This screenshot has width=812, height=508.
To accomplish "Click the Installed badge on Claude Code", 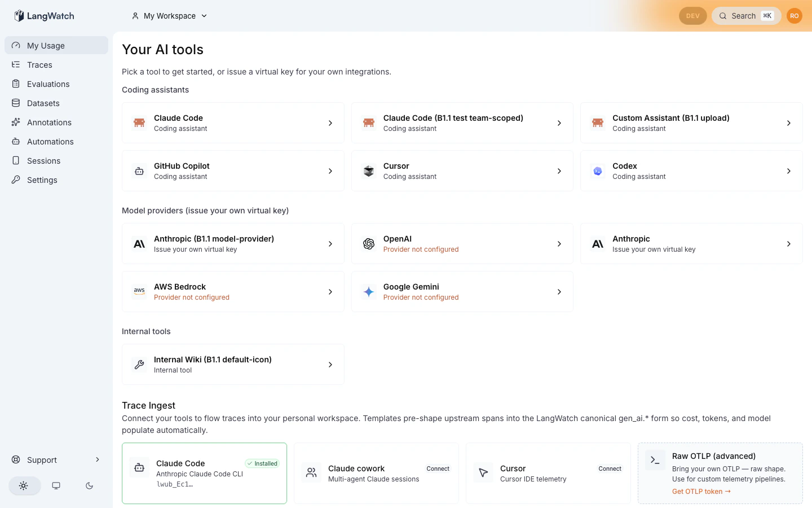I will tap(262, 463).
